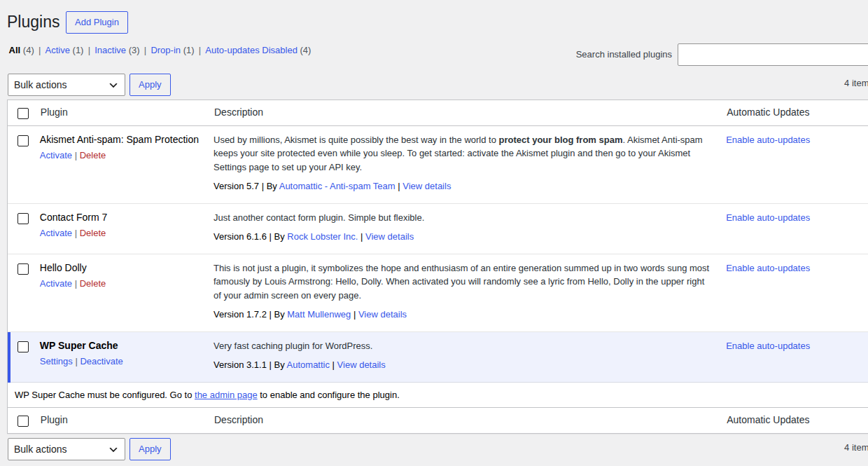
Task: Filter plugins by Inactive
Action: (x=111, y=50)
